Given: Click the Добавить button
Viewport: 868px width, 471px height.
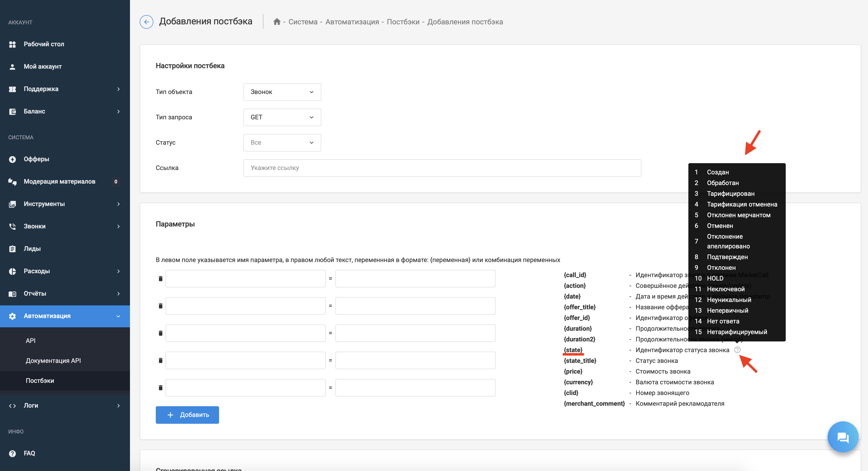Looking at the screenshot, I should tap(187, 415).
